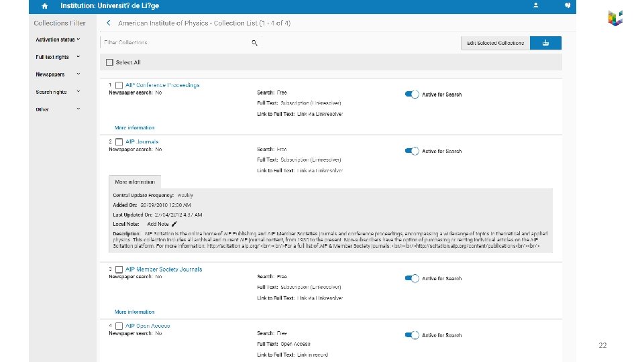Viewport: 644px width, 362px height.
Task: Click the blue download export button
Action: pos(545,43)
